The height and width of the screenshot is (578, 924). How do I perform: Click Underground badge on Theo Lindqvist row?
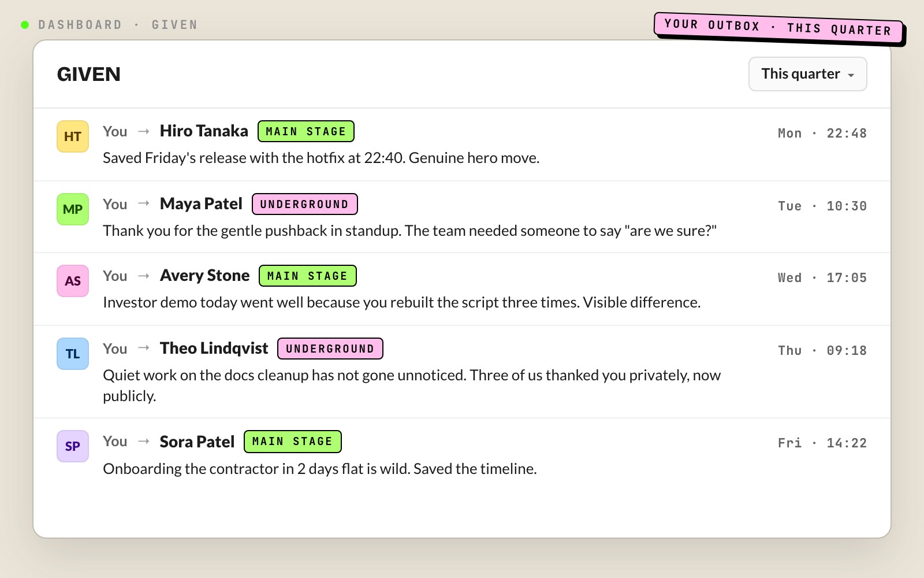(x=330, y=349)
